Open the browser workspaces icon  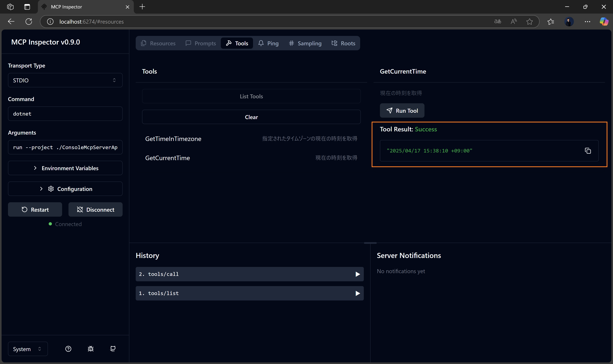click(x=10, y=7)
